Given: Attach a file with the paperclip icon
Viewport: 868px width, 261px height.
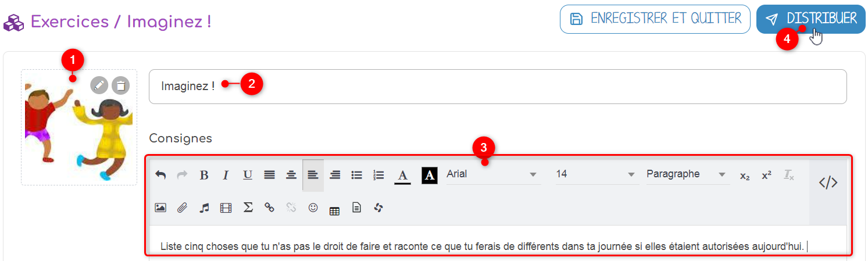Looking at the screenshot, I should tap(182, 208).
